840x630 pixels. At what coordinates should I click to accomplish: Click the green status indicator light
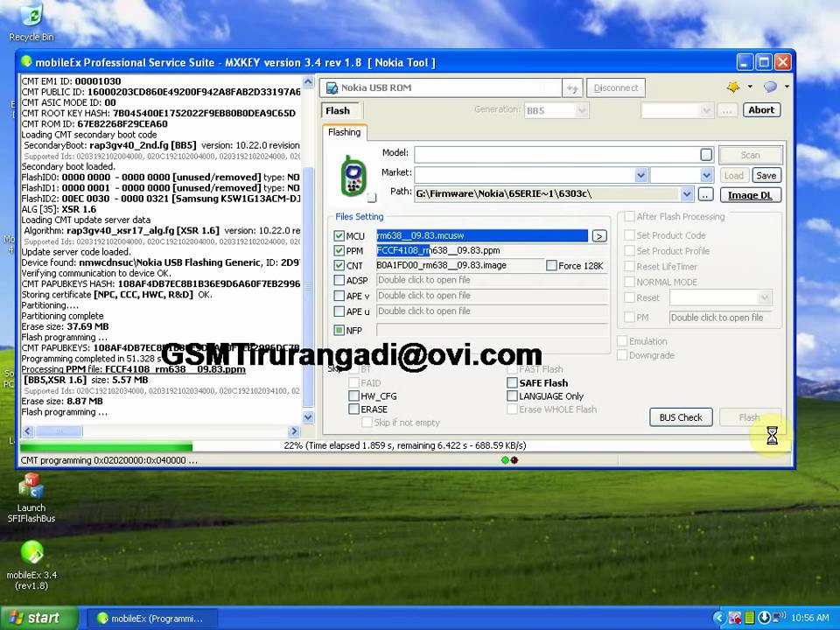click(505, 460)
